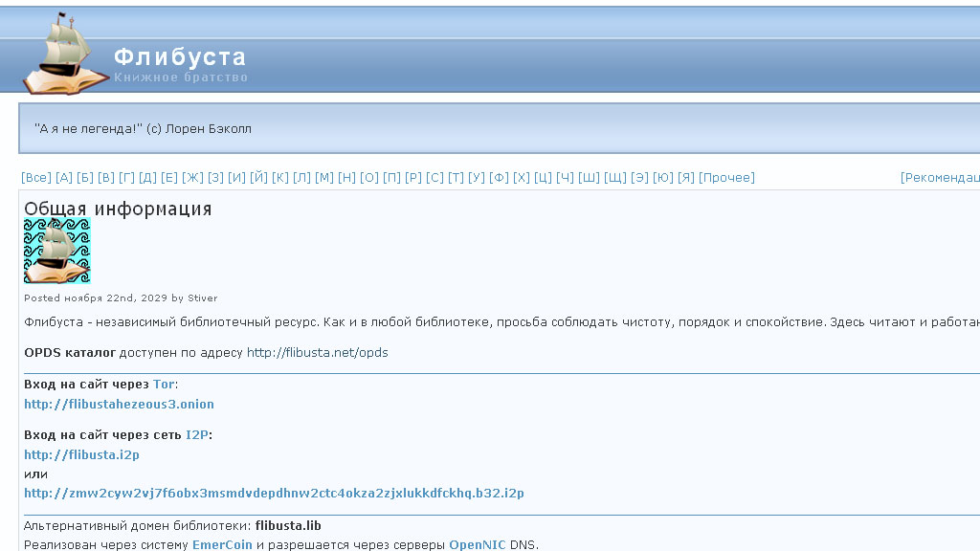980x551 pixels.
Task: Pick letter [С] from alphabet index
Action: [x=435, y=178]
